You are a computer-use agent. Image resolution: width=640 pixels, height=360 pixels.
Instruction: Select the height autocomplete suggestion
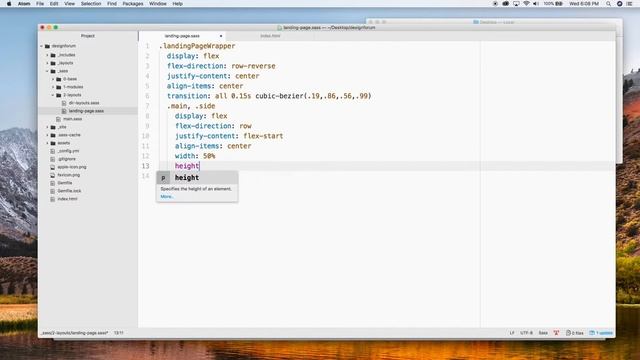pos(197,178)
